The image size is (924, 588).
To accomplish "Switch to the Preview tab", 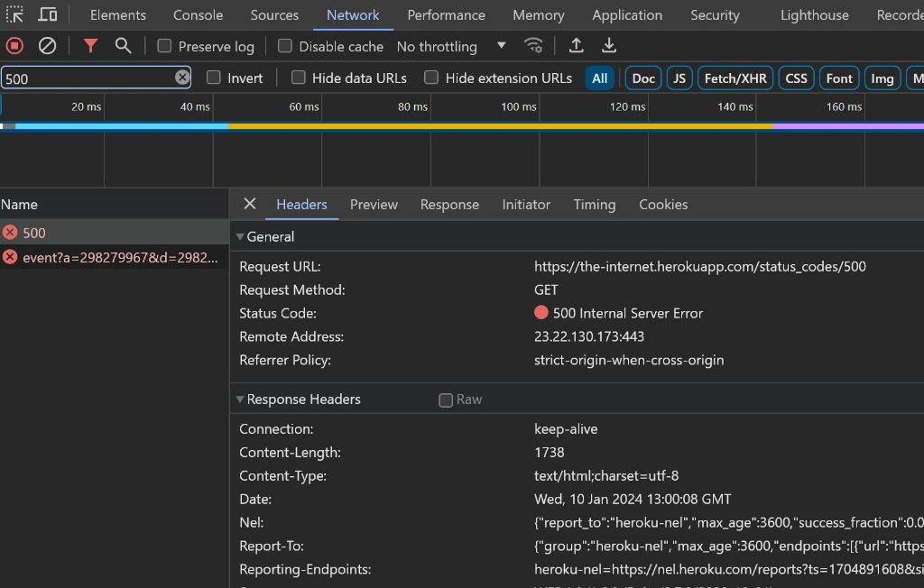I will 374,205.
